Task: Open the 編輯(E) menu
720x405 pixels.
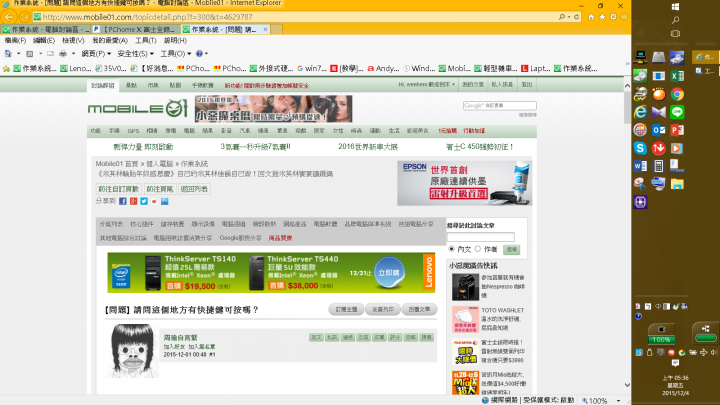Action: pos(44,40)
